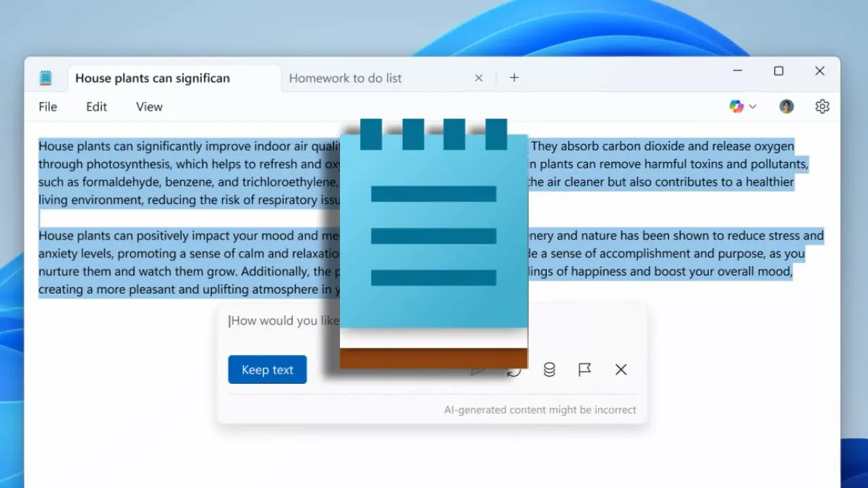The width and height of the screenshot is (868, 488).
Task: Minimize the Notepad window
Action: click(737, 71)
